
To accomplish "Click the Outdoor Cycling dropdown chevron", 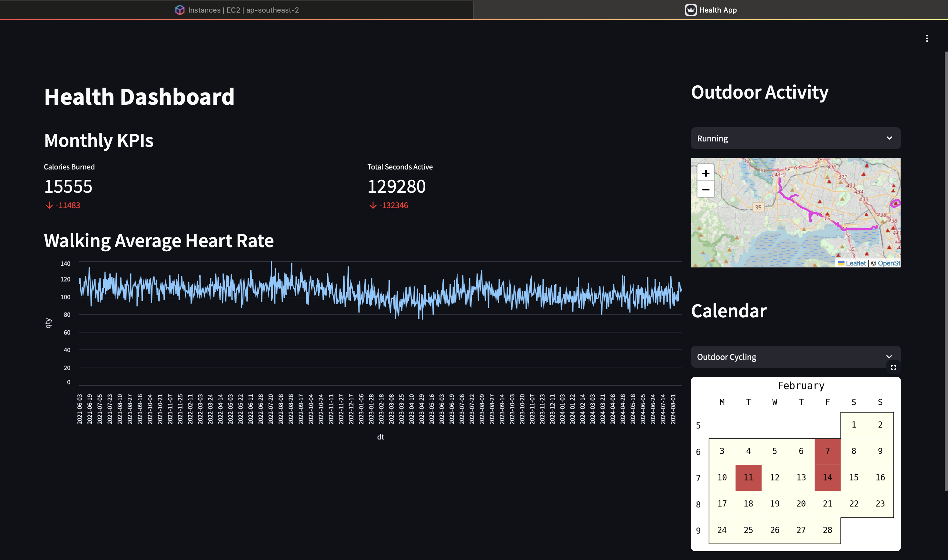I will pos(889,357).
